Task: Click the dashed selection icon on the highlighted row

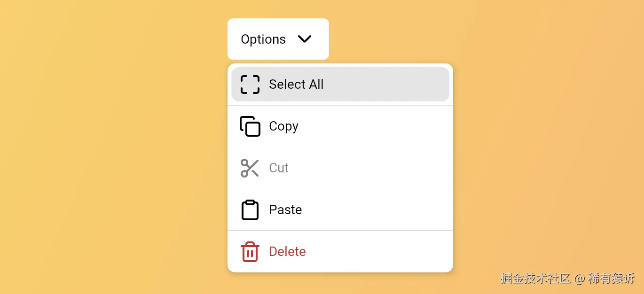Action: (250, 85)
